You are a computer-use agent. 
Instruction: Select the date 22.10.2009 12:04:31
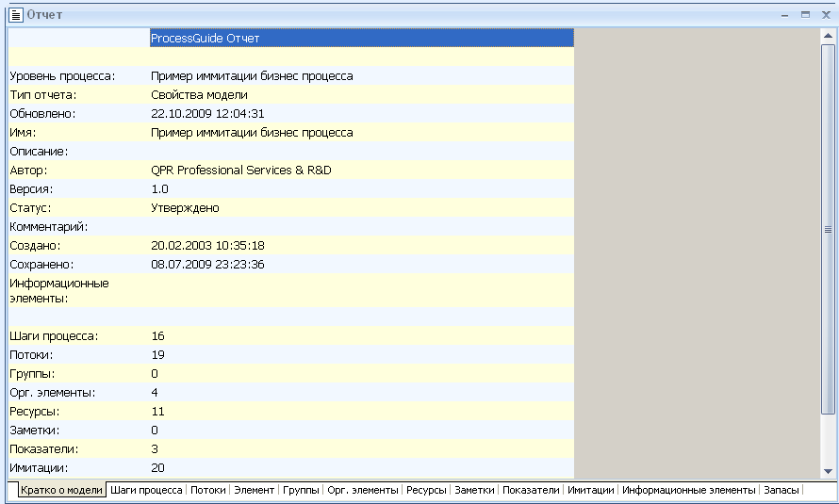pos(207,114)
